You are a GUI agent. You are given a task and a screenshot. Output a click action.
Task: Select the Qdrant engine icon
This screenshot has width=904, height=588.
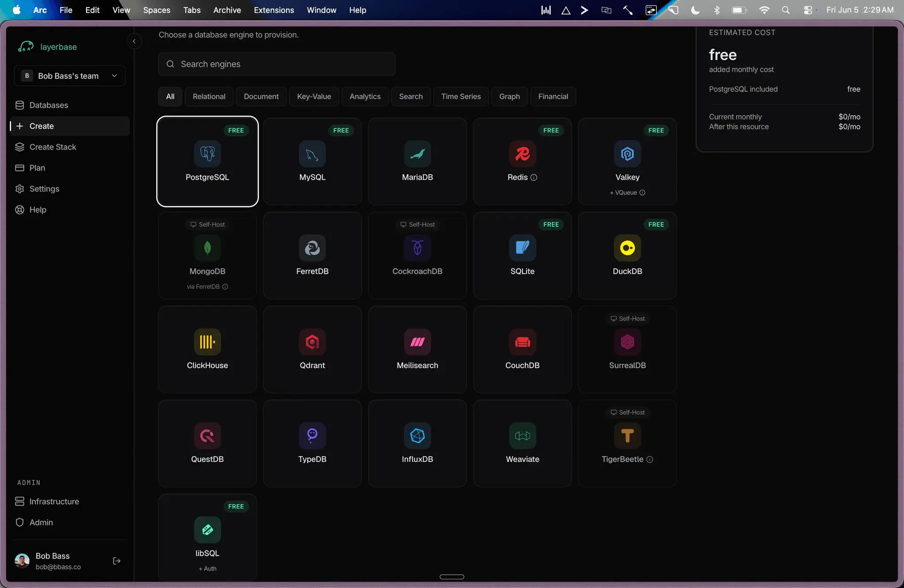(313, 342)
